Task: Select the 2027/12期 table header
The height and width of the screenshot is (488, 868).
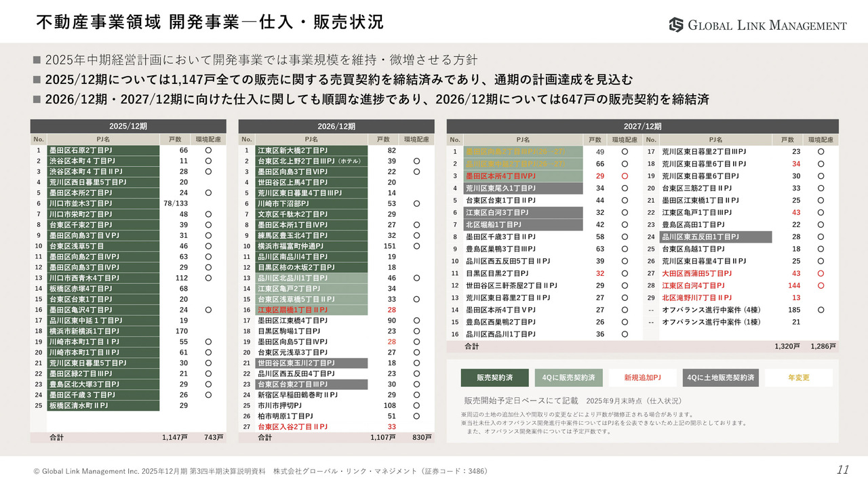Action: pyautogui.click(x=642, y=126)
